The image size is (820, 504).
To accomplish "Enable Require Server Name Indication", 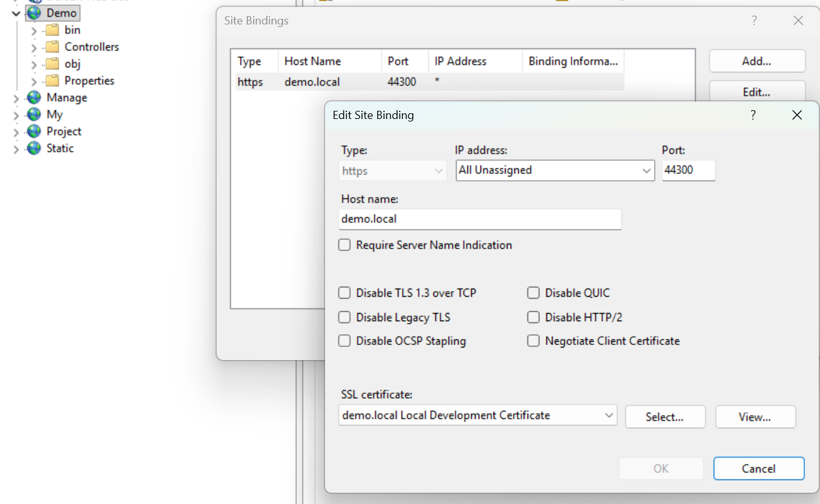I will pos(345,245).
